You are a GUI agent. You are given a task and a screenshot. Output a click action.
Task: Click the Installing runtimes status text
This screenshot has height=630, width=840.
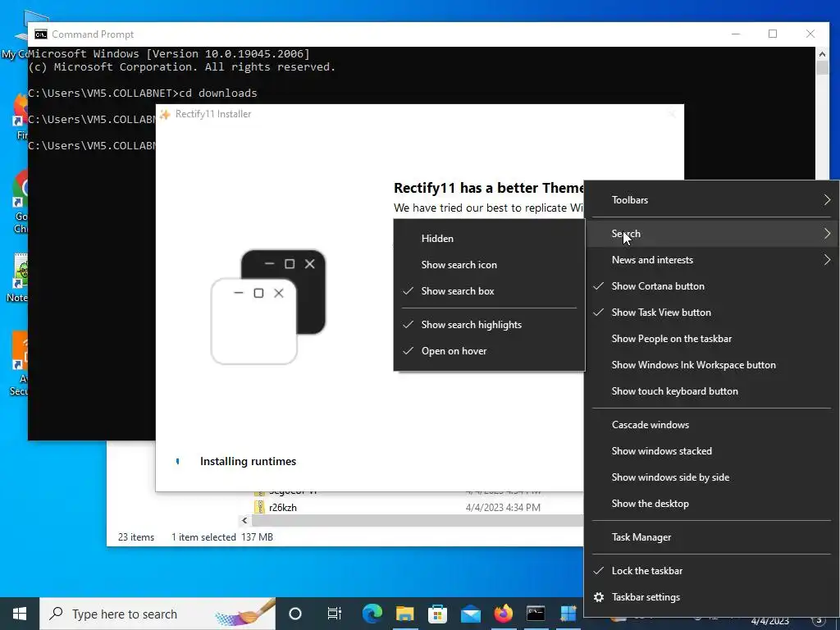coord(248,461)
